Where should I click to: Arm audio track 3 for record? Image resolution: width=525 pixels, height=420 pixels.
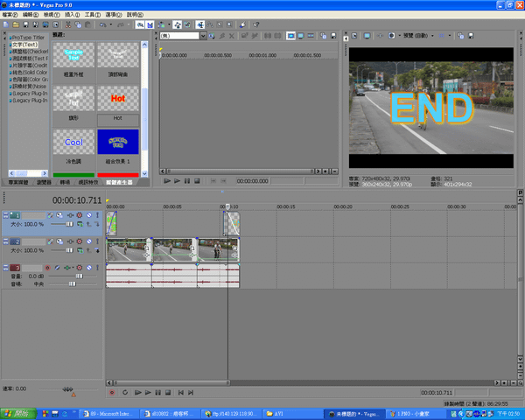[x=47, y=268]
